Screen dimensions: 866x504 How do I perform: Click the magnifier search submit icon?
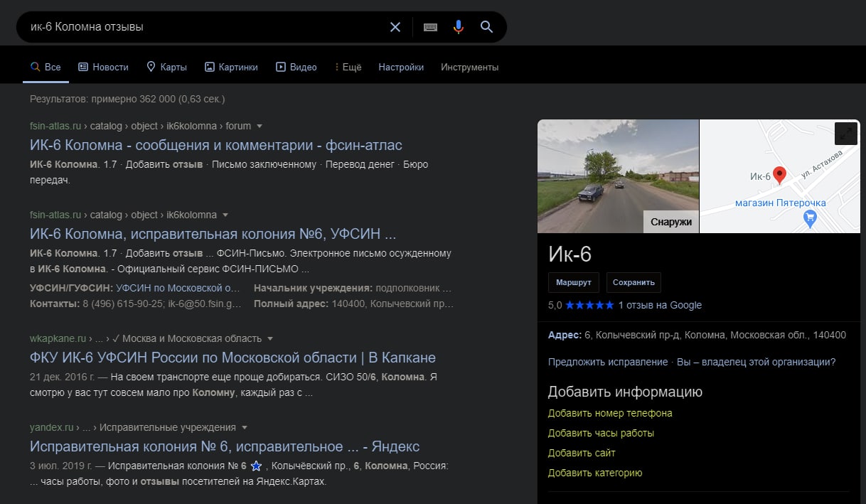[486, 27]
